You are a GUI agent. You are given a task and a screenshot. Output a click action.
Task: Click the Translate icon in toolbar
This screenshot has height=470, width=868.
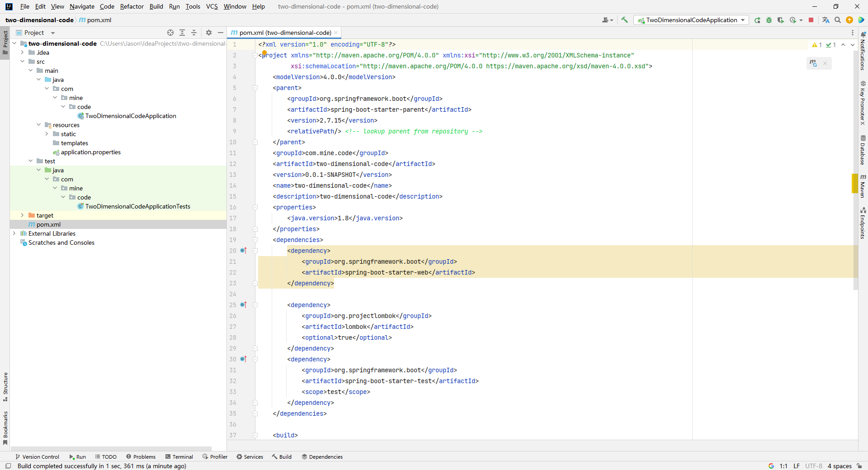coord(826,20)
